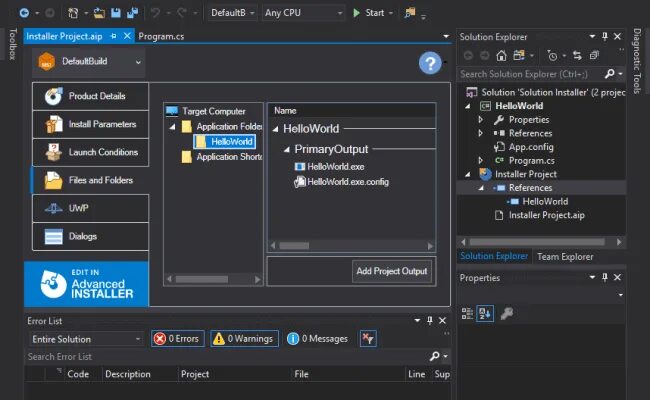Click Solution Explorer Sync with Active Document icon
650x400 pixels.
577,56
